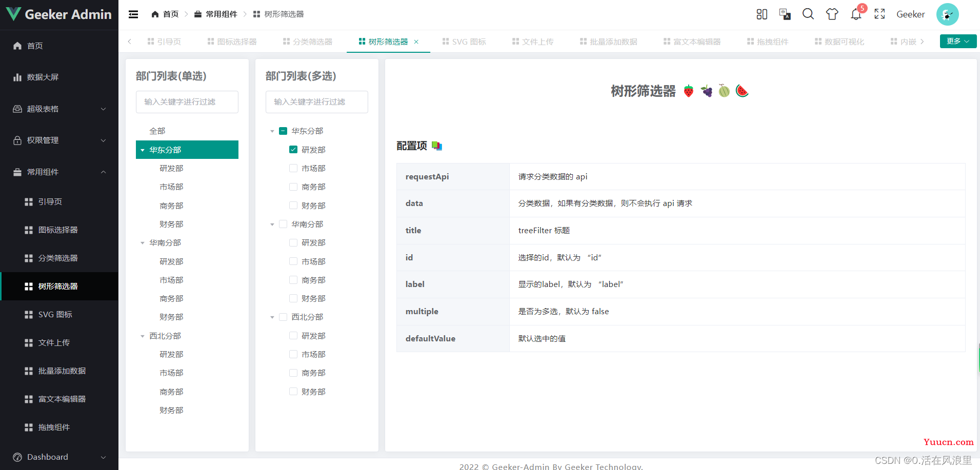This screenshot has width=980, height=470.
Task: Check the 西北分部 checkbox in multi-select
Action: [283, 317]
